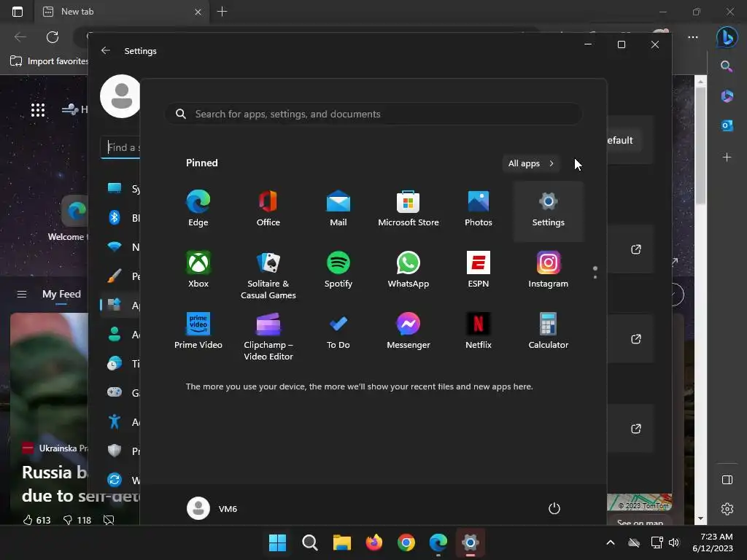Open the Mail app
The image size is (747, 560).
tap(338, 209)
